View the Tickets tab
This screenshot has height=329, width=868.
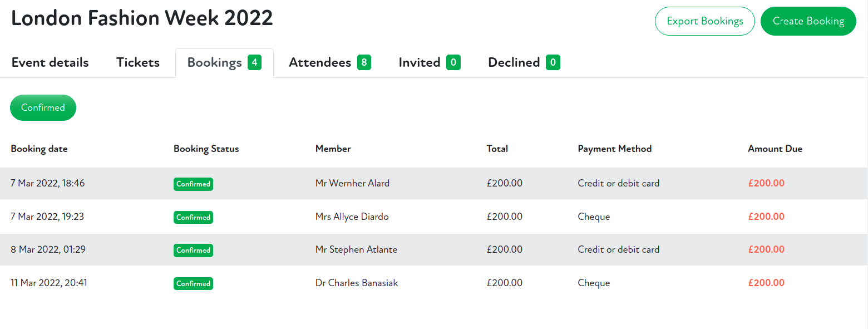click(x=137, y=62)
